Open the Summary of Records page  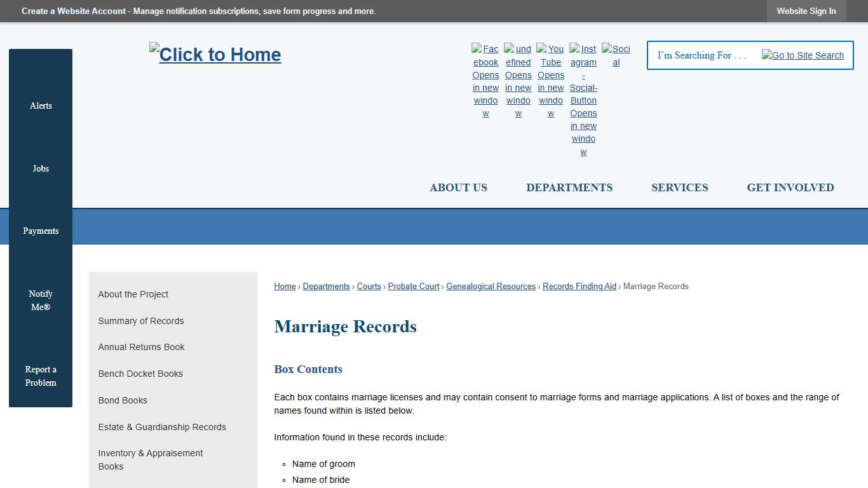[x=141, y=321]
